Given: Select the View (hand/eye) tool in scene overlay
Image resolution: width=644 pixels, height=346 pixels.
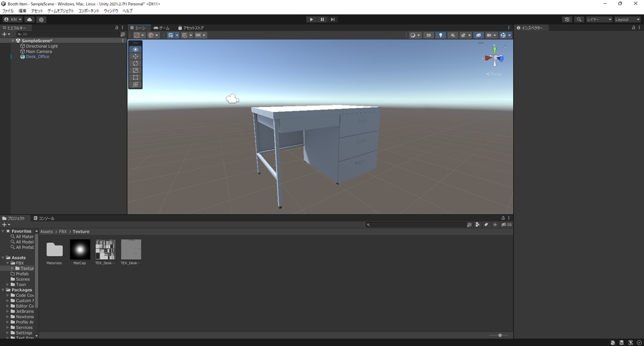Looking at the screenshot, I should pos(136,49).
